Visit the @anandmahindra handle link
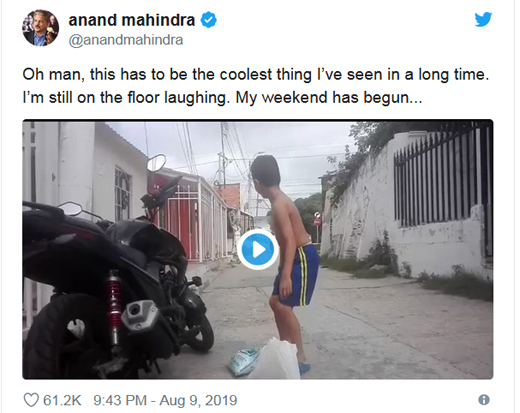The height and width of the screenshot is (413, 520). (126, 40)
